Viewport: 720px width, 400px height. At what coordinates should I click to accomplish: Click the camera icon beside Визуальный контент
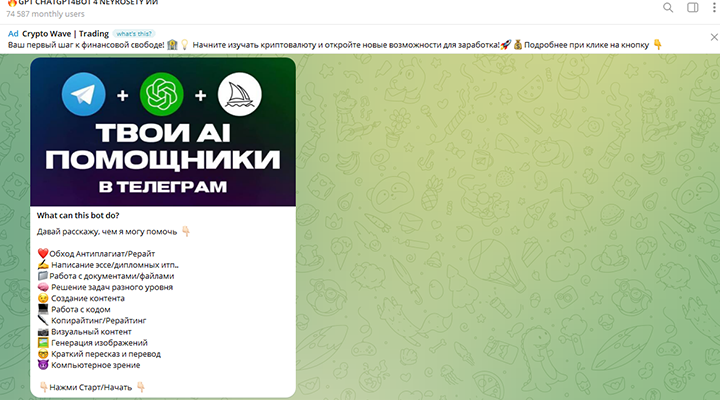(43, 332)
